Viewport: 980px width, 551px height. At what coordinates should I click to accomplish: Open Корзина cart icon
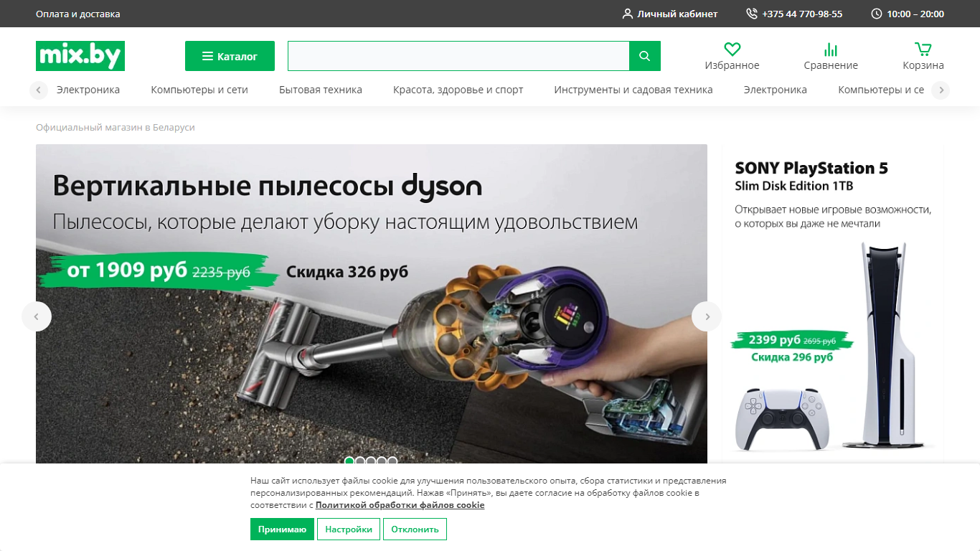pos(923,50)
